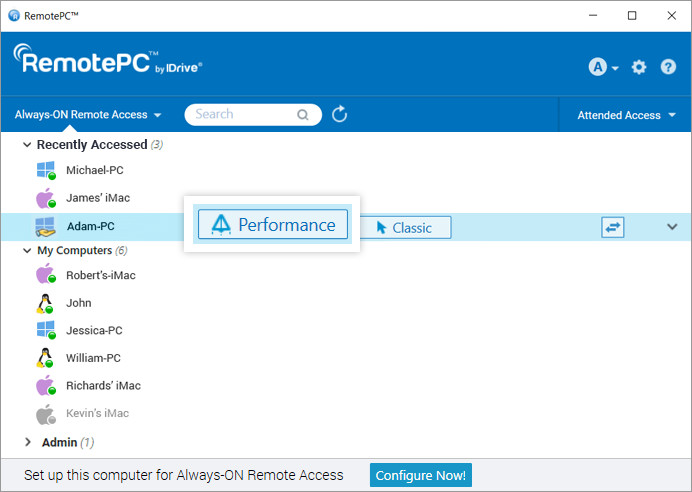Open the Always-ON Remote Access dropdown

pos(88,115)
